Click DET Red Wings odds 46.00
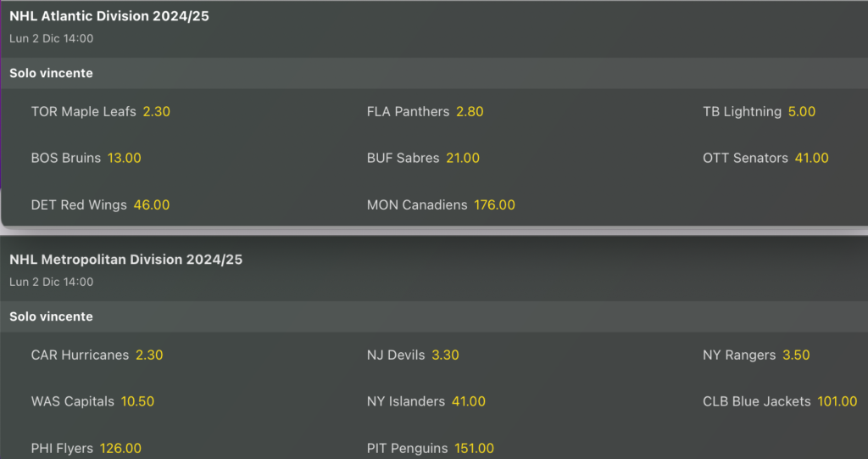The height and width of the screenshot is (459, 868). [151, 205]
